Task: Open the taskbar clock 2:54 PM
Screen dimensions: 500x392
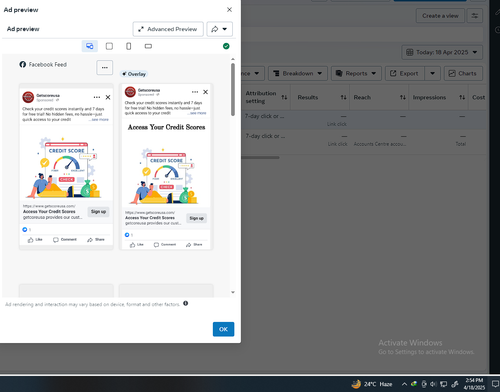Action: pos(474,384)
